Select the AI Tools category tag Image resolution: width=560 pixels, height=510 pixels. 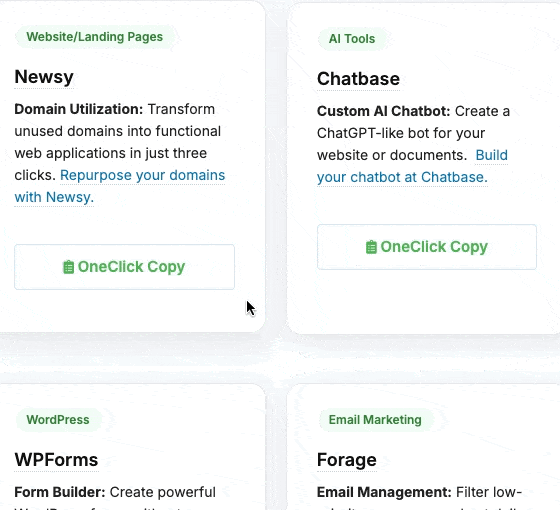point(352,39)
